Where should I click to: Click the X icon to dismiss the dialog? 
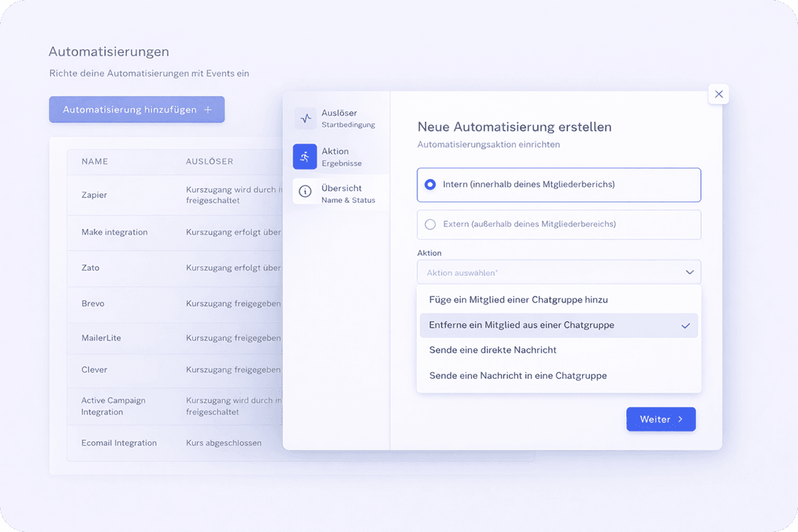coord(718,94)
